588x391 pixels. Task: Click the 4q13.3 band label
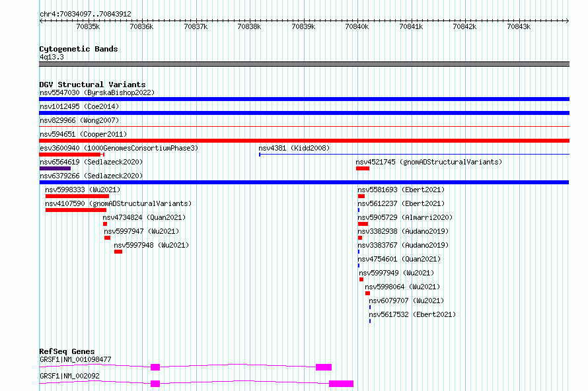[x=52, y=57]
